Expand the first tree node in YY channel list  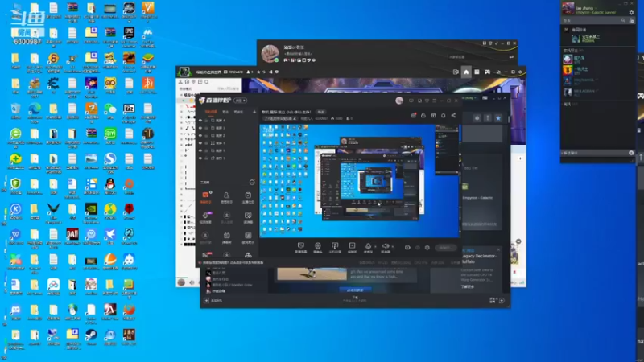[182, 95]
